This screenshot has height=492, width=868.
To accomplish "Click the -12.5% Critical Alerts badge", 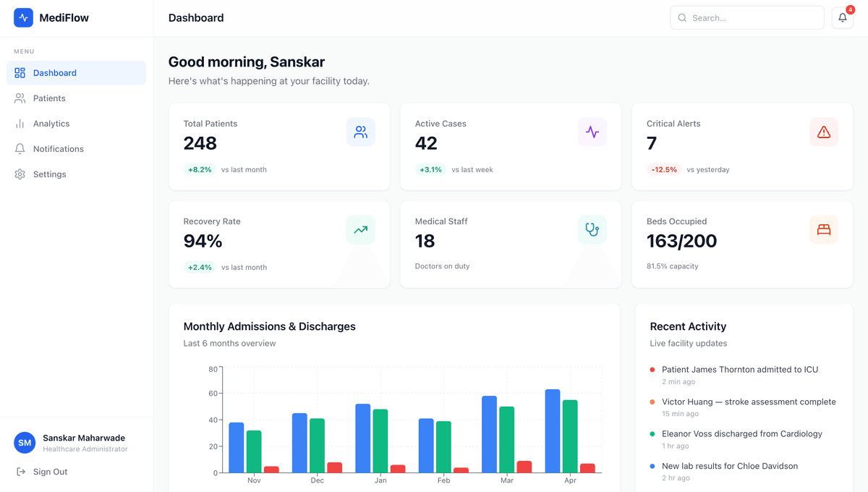I will (x=664, y=169).
